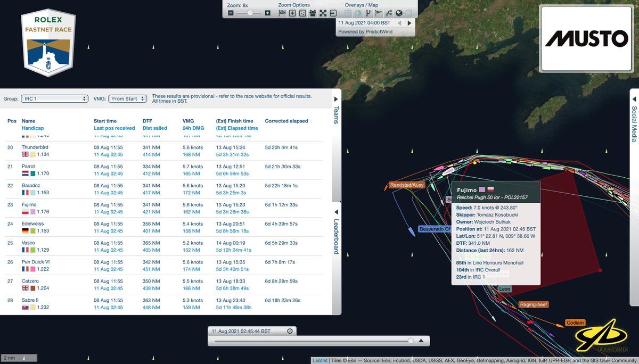Click the zoom in plus button
This screenshot has width=639, height=364.
(x=267, y=13)
